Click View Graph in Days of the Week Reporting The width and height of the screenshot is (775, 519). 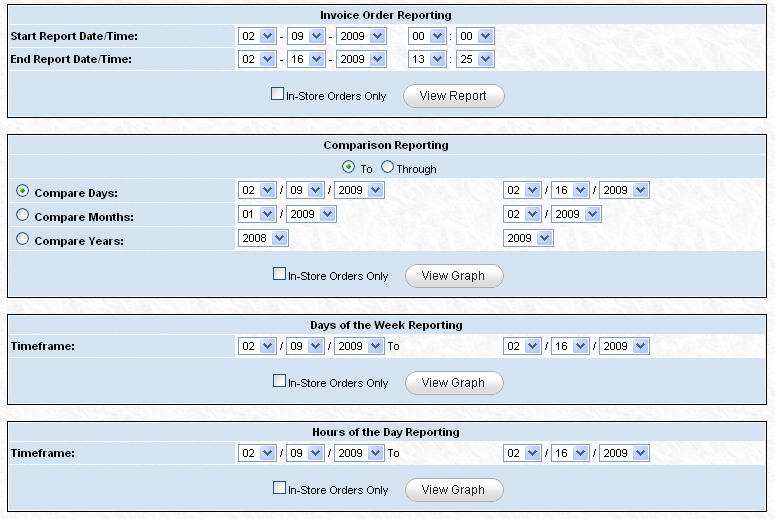(x=454, y=383)
